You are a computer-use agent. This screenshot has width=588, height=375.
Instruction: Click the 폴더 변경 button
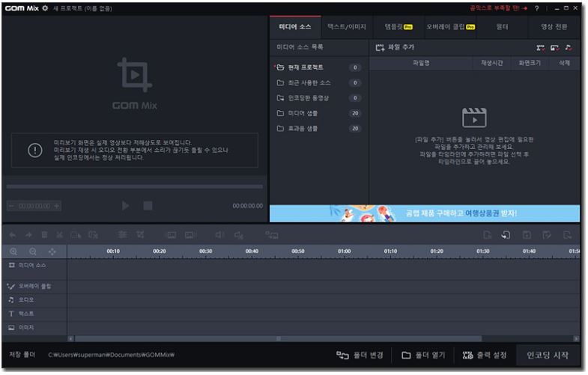(360, 355)
